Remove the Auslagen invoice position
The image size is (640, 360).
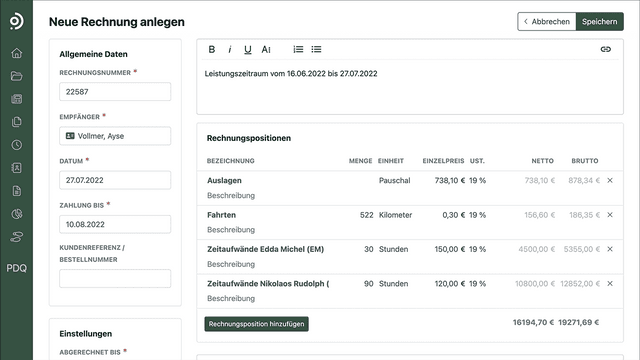coord(610,180)
